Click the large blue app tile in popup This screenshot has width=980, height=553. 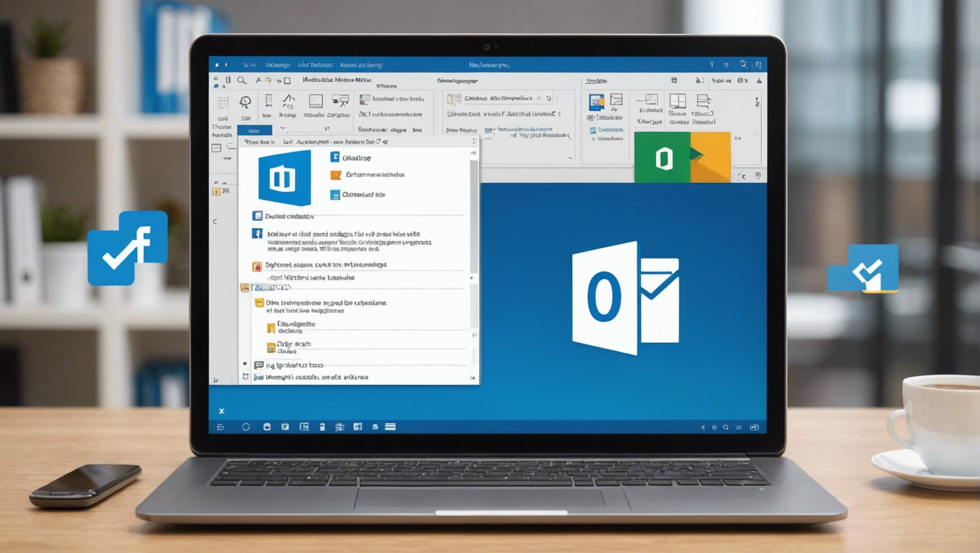284,178
